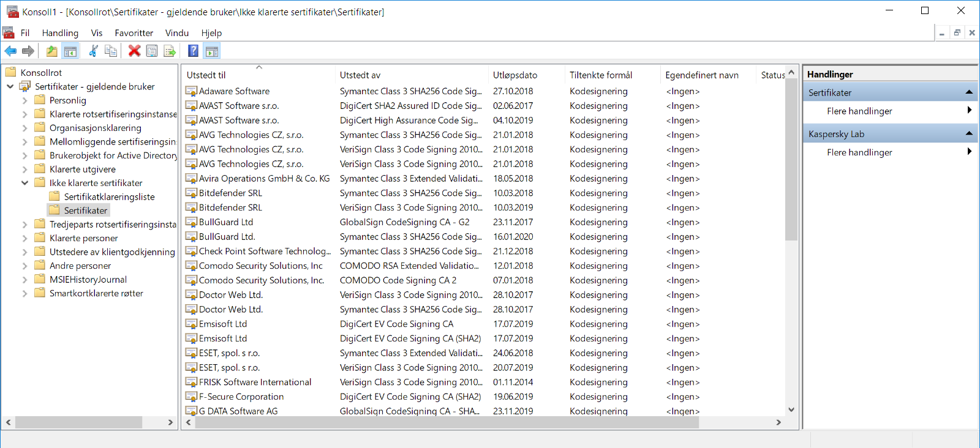Select the Avira Operations GmbH certificate row
Viewport: 980px width, 448px height.
(x=264, y=179)
